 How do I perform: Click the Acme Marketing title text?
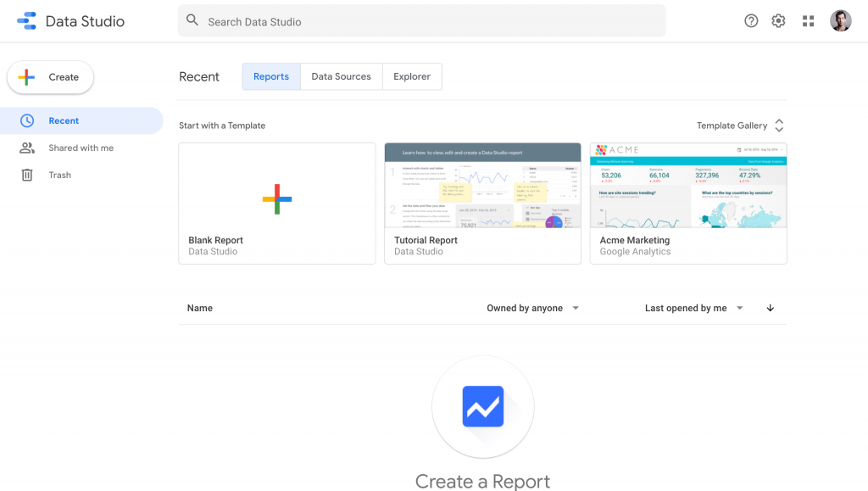pos(634,240)
